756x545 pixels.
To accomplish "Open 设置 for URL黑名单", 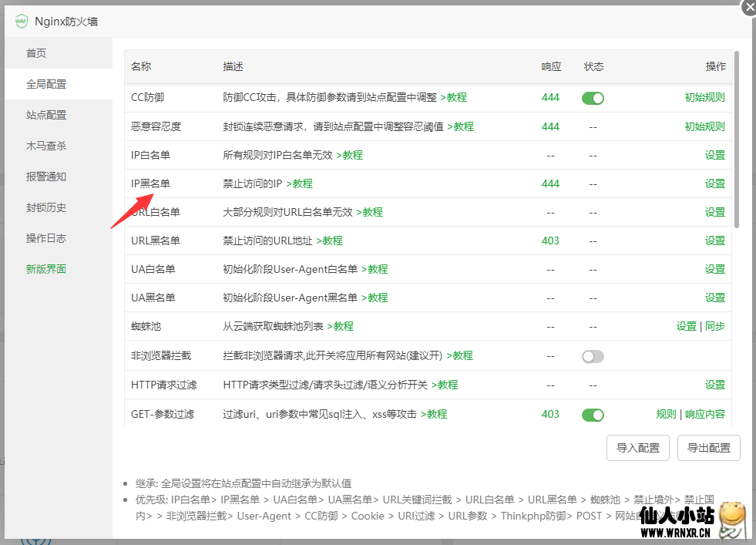I will click(715, 241).
